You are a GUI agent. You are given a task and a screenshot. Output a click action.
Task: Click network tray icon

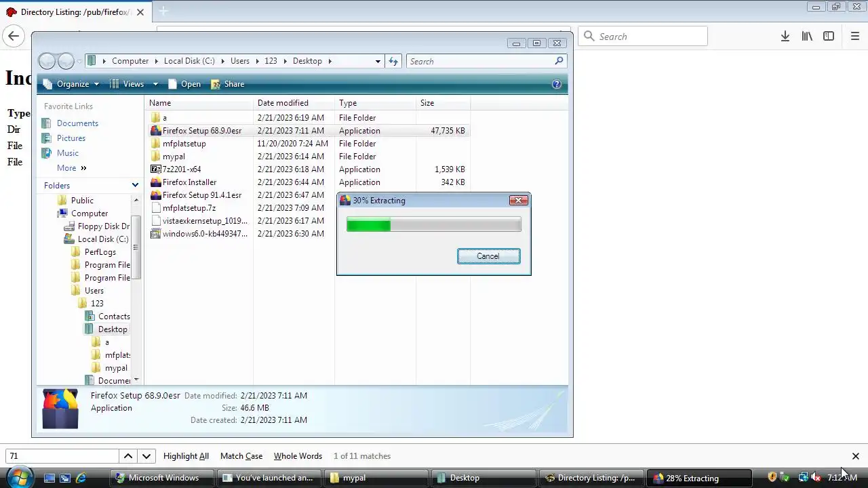point(803,477)
